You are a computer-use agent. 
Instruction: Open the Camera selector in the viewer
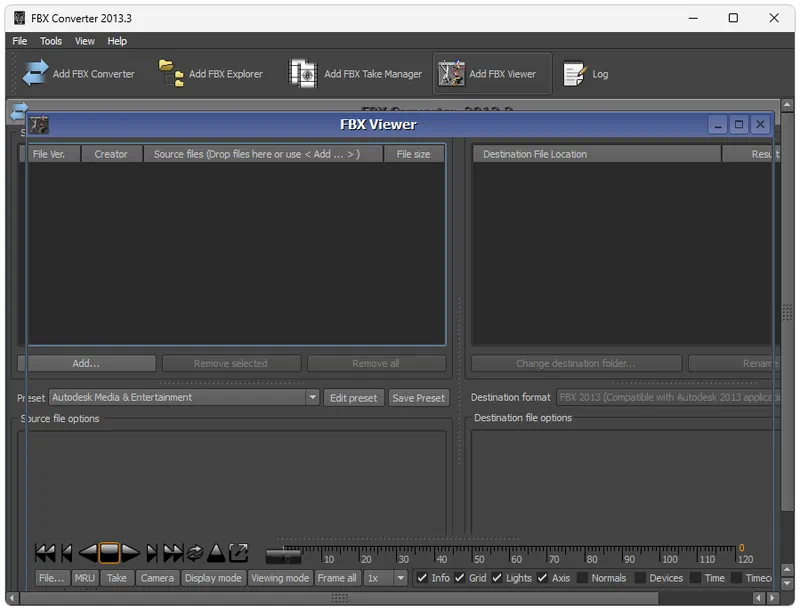tap(157, 578)
